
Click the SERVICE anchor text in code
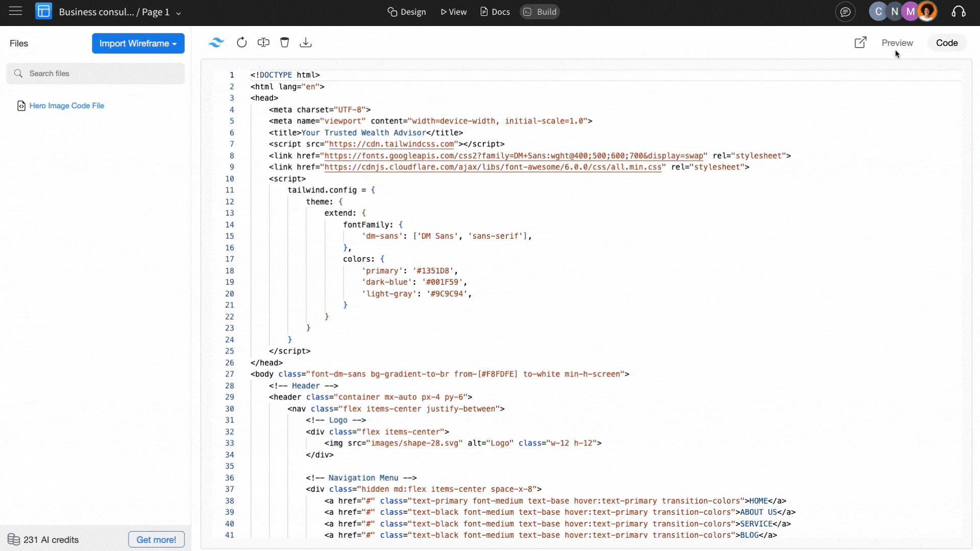coord(756,524)
